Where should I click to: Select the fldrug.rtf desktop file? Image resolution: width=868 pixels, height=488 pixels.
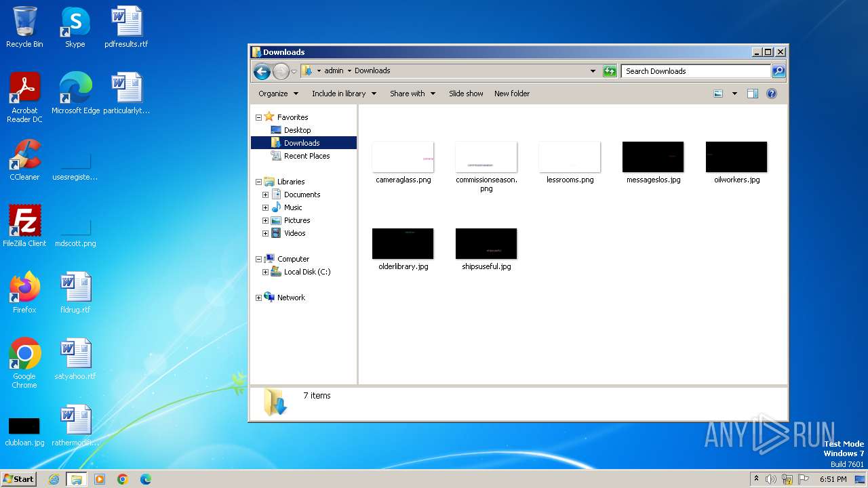pos(75,293)
